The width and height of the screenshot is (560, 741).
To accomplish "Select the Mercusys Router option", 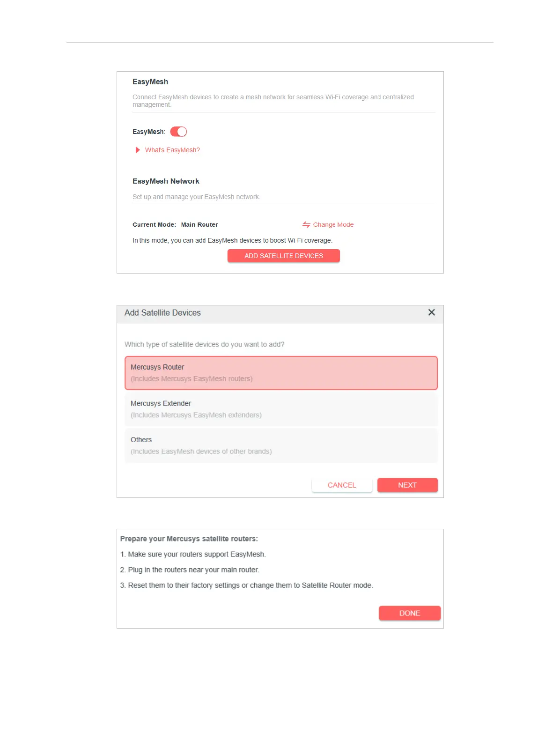I will 281,373.
